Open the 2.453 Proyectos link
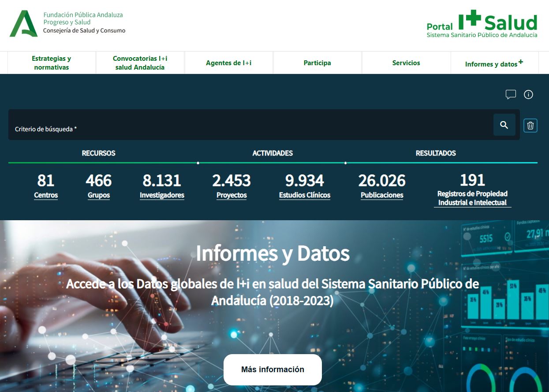549x392 pixels. point(232,195)
